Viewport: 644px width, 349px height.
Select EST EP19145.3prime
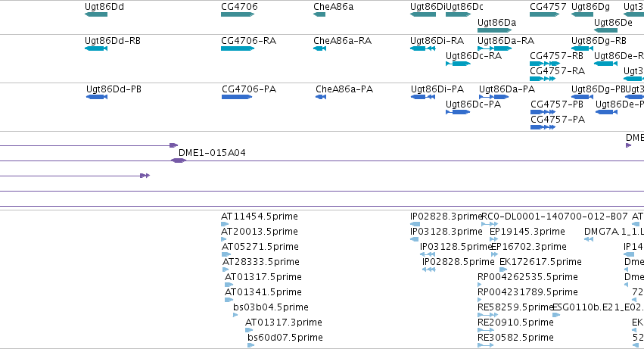[x=493, y=240]
